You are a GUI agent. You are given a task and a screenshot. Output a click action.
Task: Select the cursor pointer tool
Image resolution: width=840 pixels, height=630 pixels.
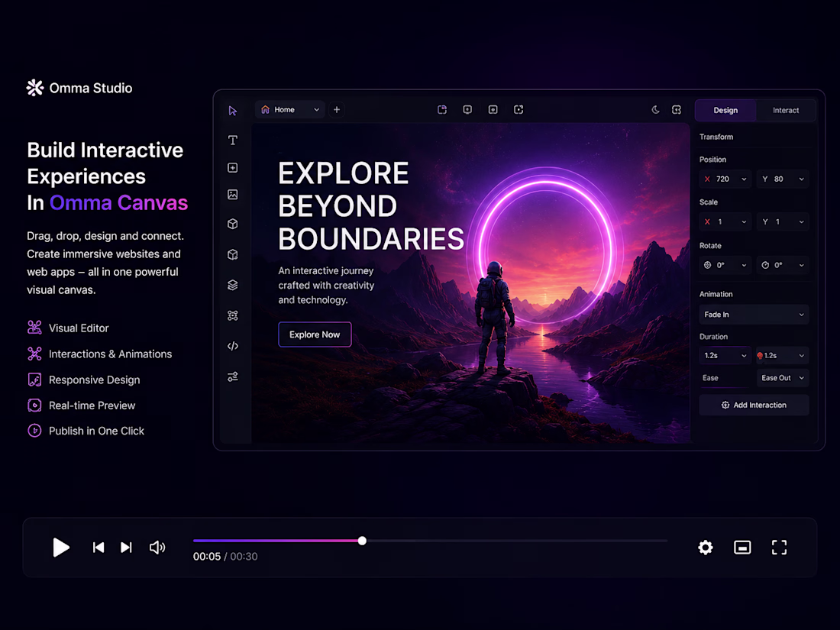[232, 111]
